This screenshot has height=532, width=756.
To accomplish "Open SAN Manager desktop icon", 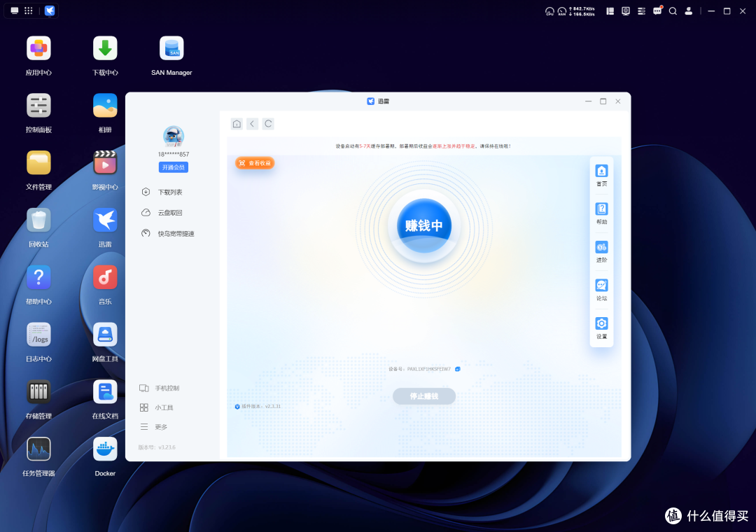I will click(171, 48).
